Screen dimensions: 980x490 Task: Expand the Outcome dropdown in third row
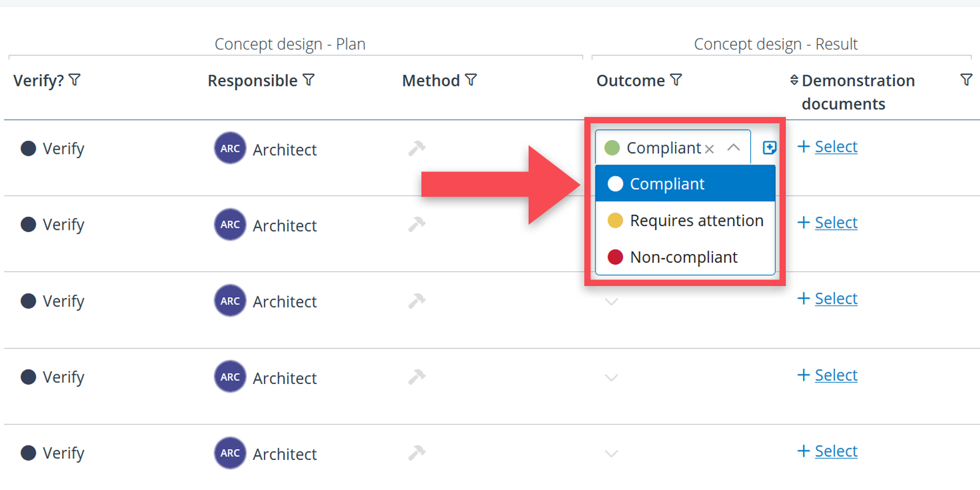click(x=611, y=301)
